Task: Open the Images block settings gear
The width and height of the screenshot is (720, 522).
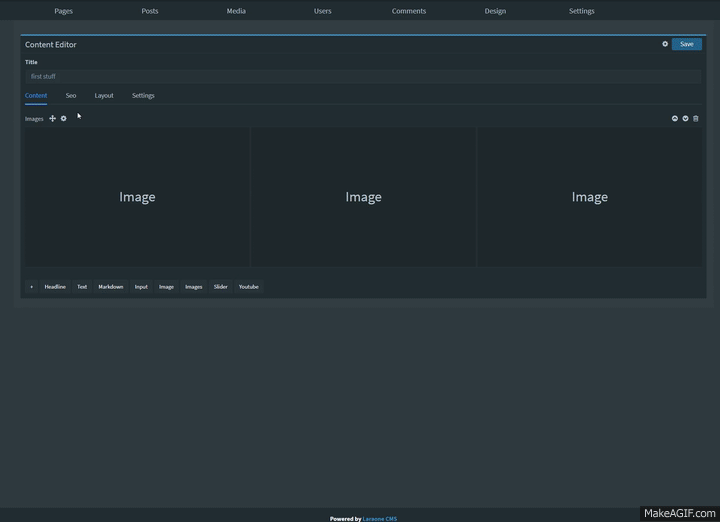Action: click(x=63, y=118)
